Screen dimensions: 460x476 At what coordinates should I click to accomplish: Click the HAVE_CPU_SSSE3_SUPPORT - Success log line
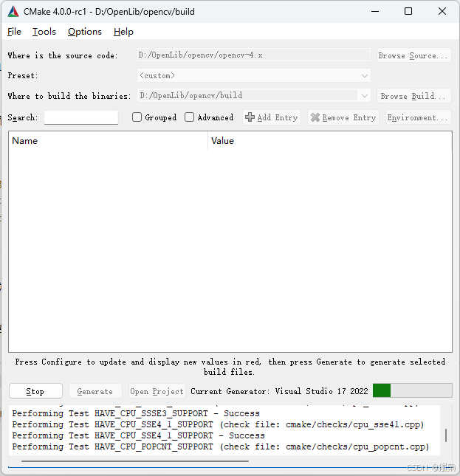(136, 413)
